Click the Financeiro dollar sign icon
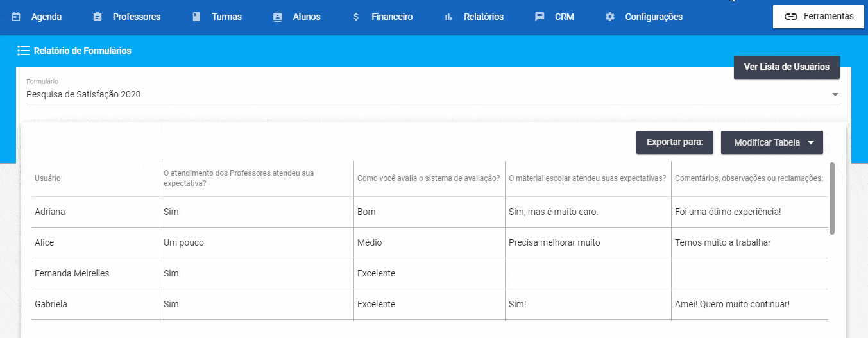Viewport: 868px width, 338px height. (356, 17)
